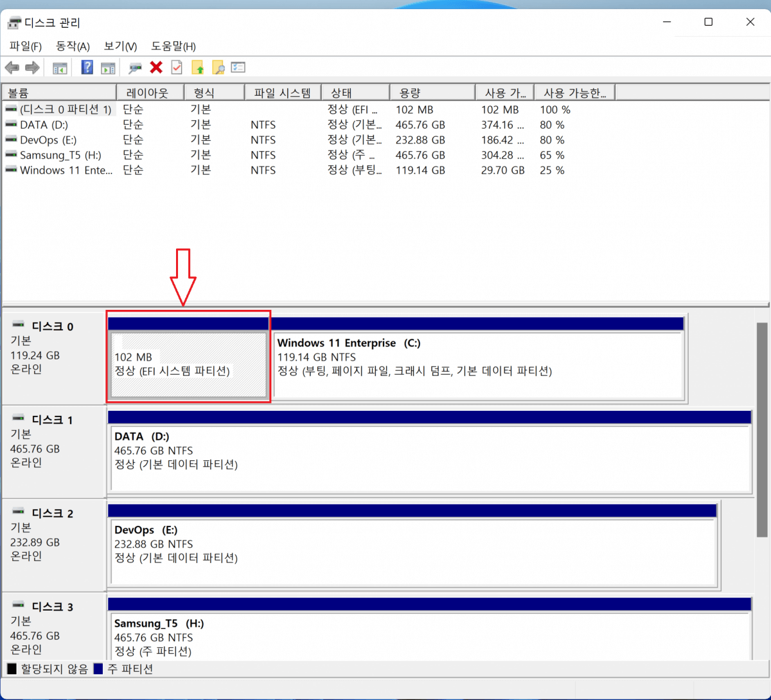Screen dimensions: 771x700
Task: Select the 102 MB EFI system partition block
Action: pyautogui.click(x=189, y=364)
